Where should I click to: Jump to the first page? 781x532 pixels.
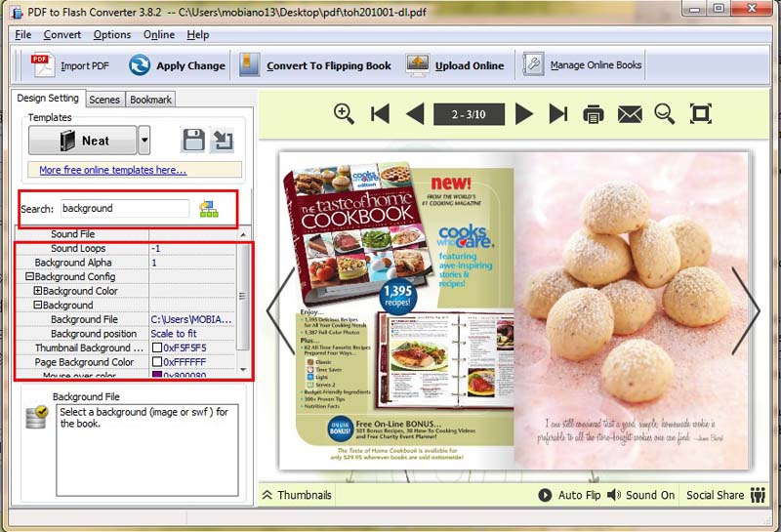coord(380,113)
